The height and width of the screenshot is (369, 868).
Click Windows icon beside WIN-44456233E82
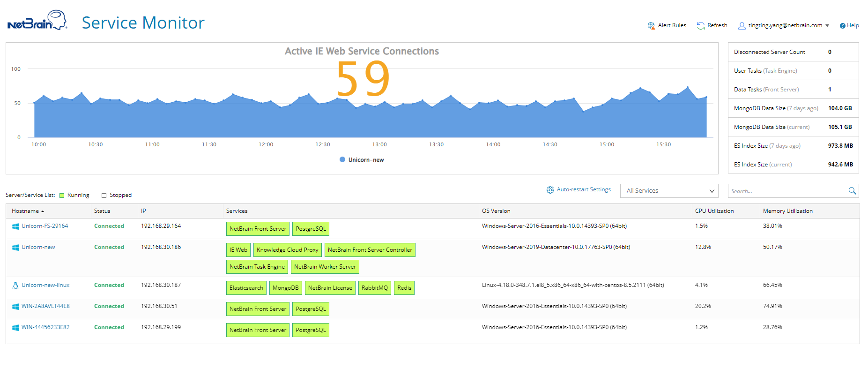click(x=15, y=328)
